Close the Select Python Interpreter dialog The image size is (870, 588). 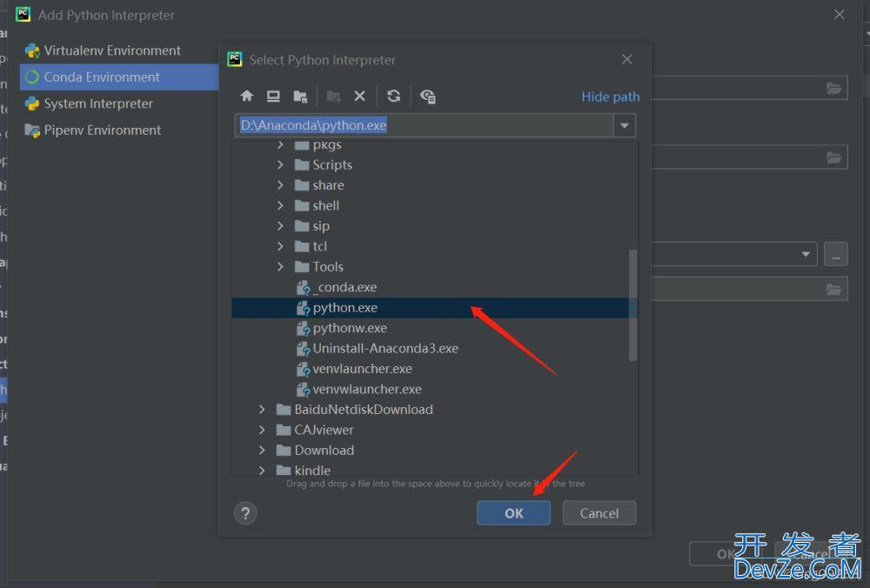tap(627, 59)
